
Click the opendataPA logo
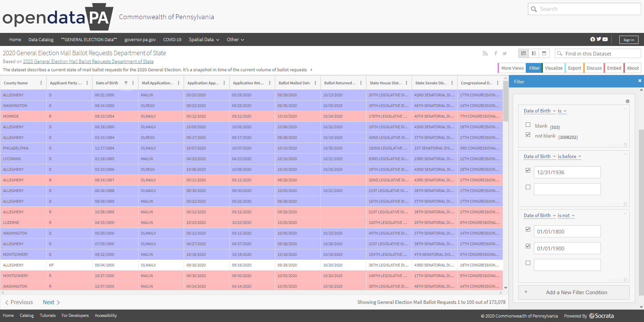[x=58, y=17]
